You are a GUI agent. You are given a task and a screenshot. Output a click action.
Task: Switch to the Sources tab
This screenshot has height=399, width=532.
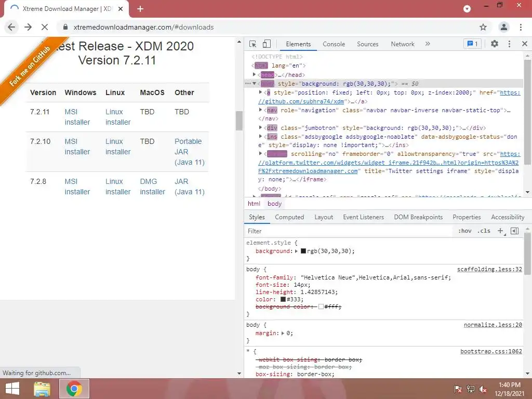tap(367, 44)
